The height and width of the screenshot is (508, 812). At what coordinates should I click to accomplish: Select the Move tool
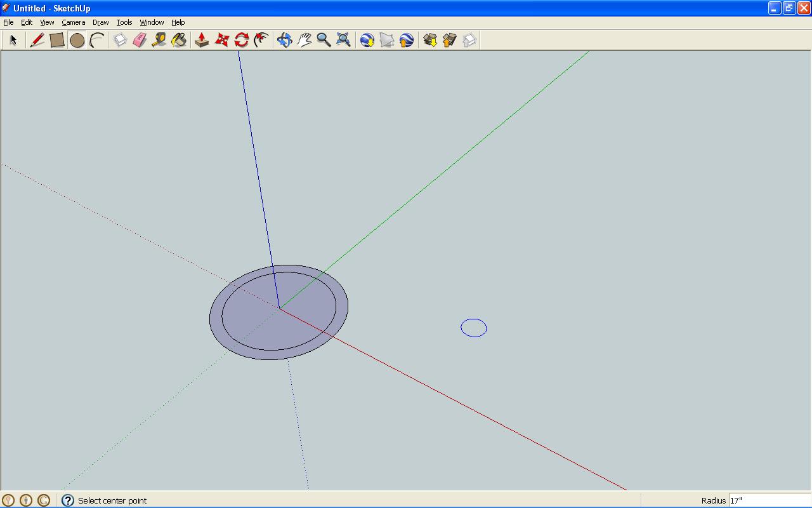click(221, 40)
